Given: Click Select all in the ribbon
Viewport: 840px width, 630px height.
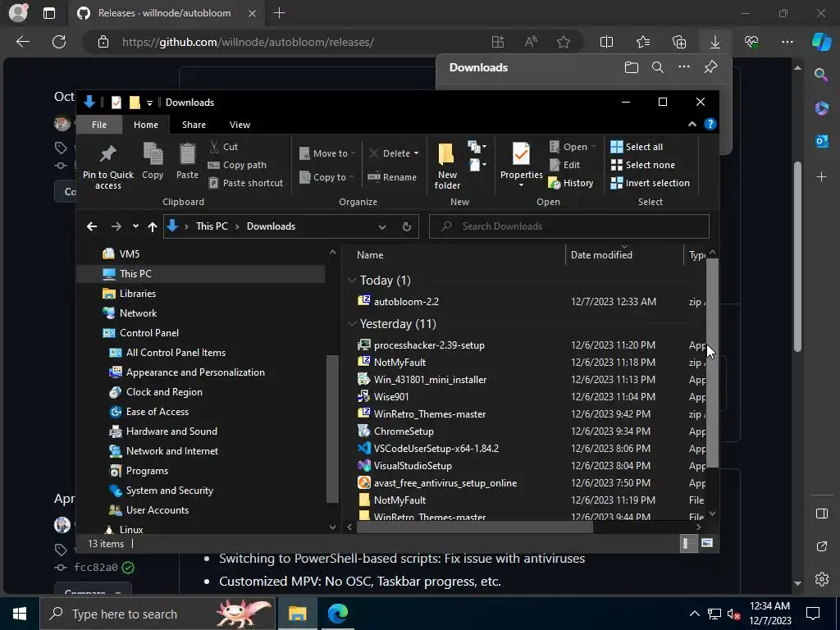Looking at the screenshot, I should [637, 147].
